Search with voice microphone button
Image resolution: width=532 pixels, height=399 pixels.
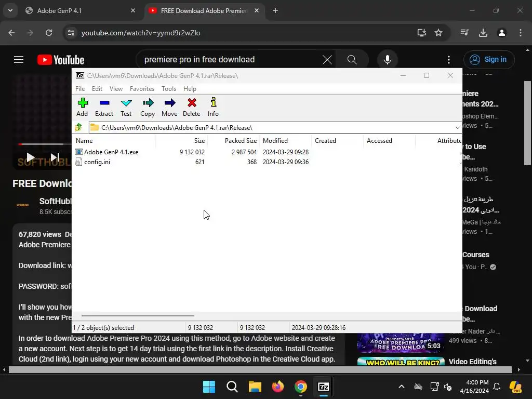click(x=387, y=60)
